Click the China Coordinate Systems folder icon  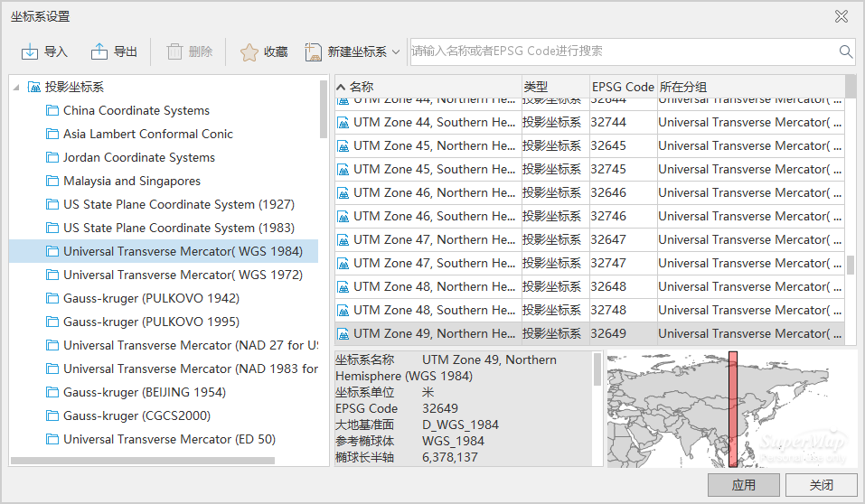tap(52, 111)
